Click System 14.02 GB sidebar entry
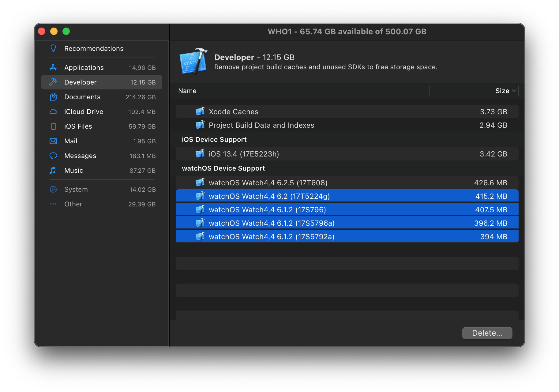 click(102, 189)
